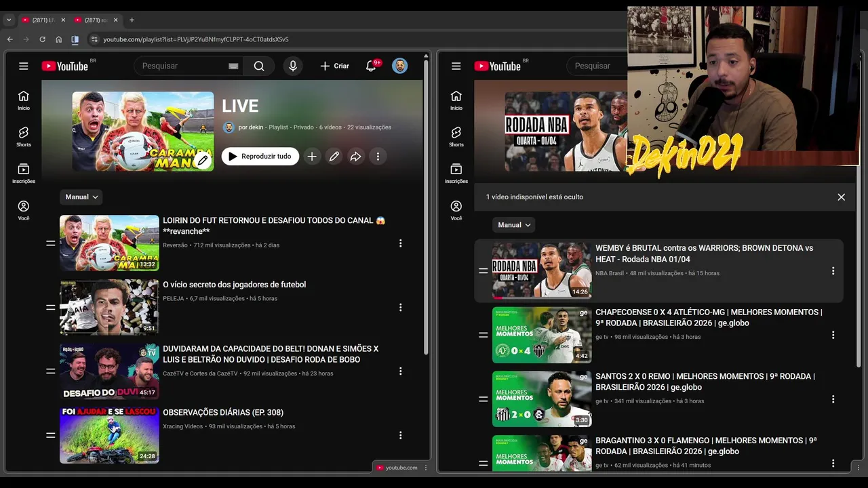Reload the page

click(x=42, y=39)
